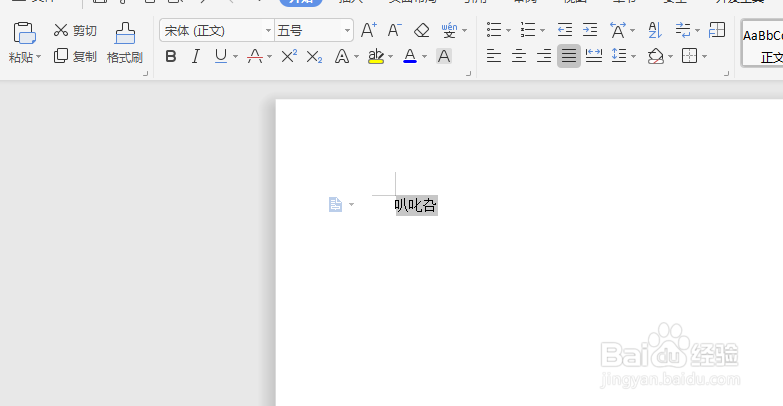Apply the blue font color
Image resolution: width=783 pixels, height=406 pixels.
410,56
